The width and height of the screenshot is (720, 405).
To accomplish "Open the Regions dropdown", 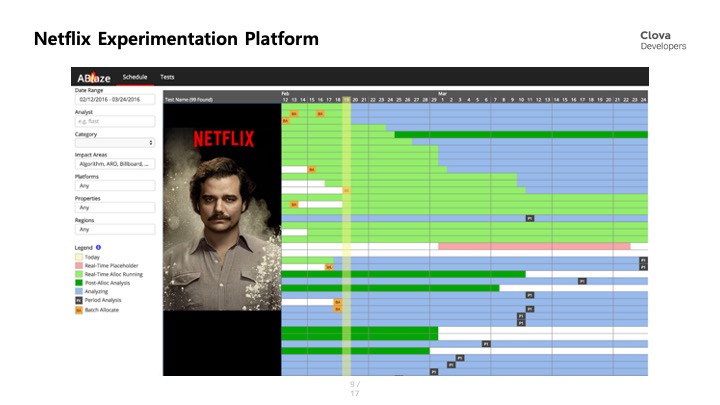I will (x=114, y=229).
